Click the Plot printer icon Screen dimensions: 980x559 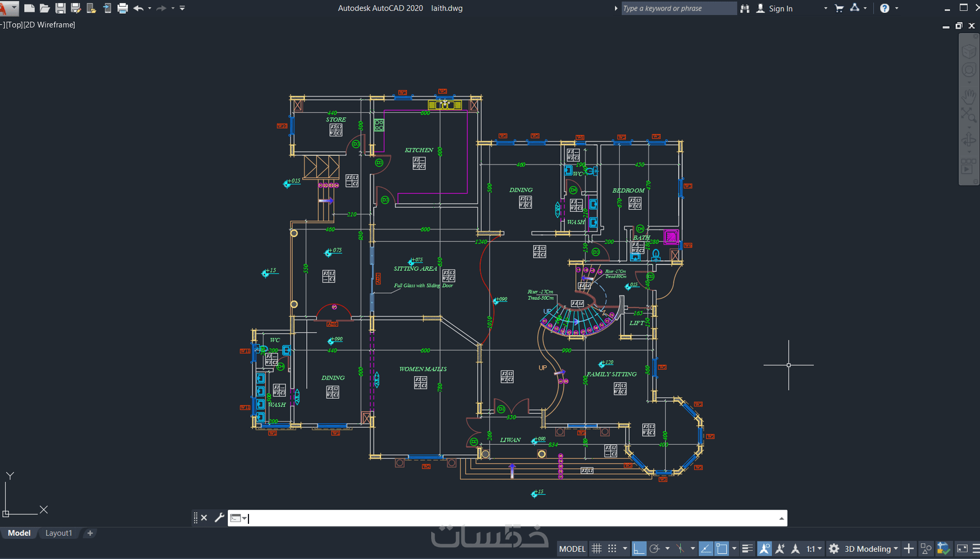pyautogui.click(x=122, y=8)
